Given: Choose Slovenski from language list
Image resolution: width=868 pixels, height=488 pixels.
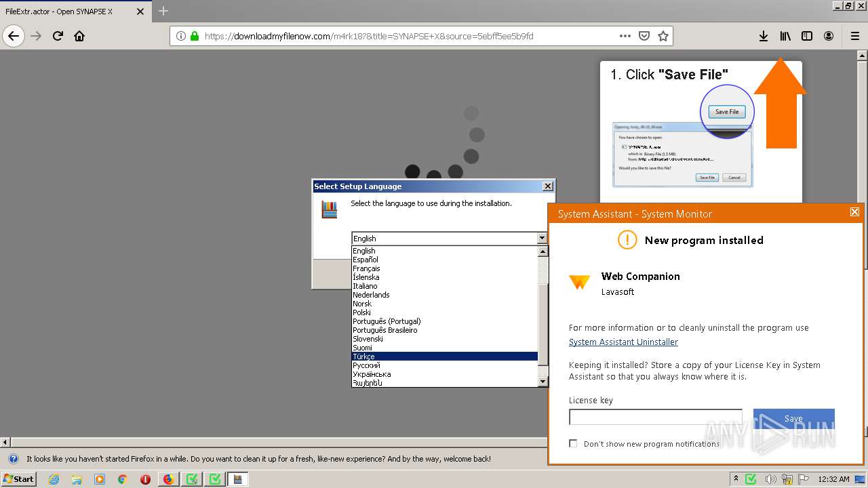Looking at the screenshot, I should (x=444, y=339).
